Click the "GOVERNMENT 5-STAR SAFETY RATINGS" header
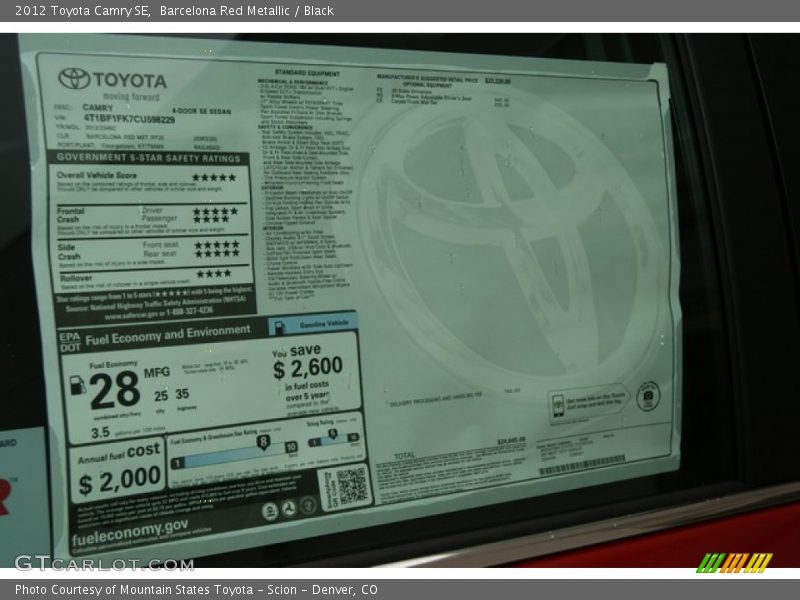This screenshot has width=800, height=600. click(148, 158)
